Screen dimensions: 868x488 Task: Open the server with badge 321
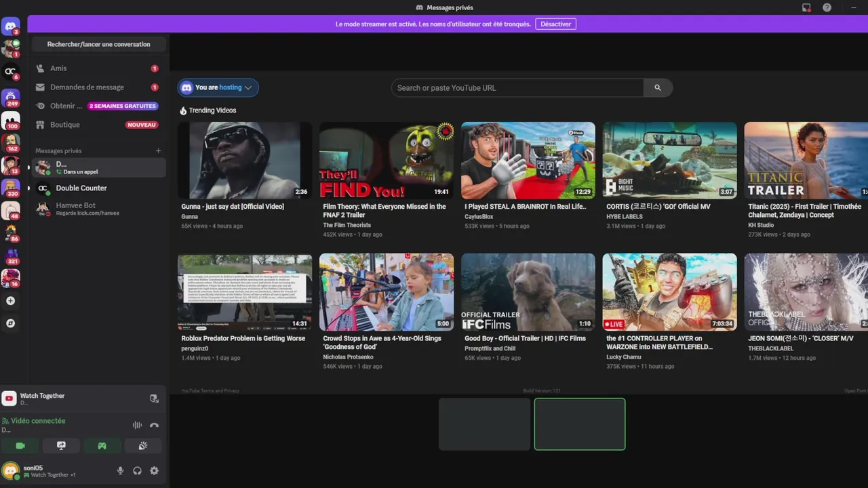(x=10, y=256)
